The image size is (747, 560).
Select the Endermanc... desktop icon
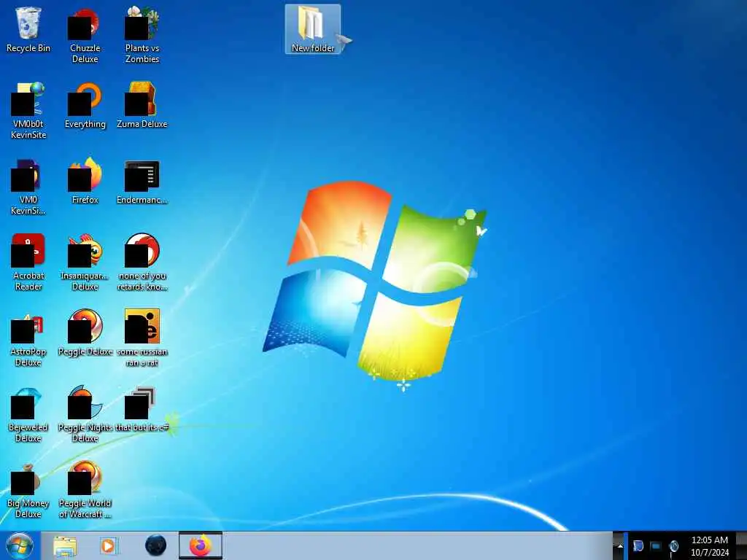pyautogui.click(x=142, y=182)
